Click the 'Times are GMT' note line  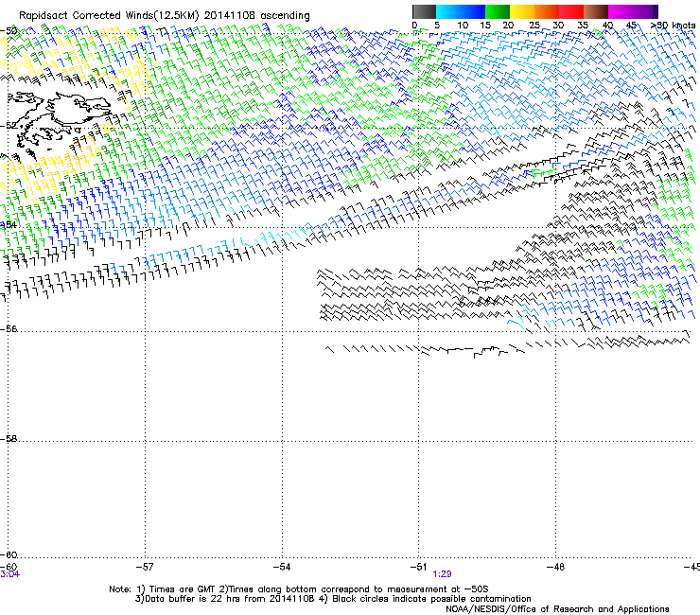[x=299, y=589]
